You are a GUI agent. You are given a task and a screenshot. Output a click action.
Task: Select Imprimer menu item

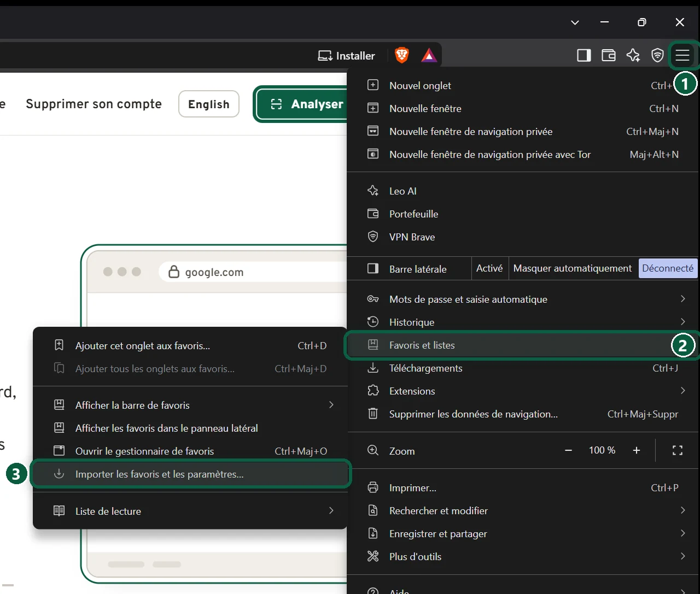(x=522, y=487)
